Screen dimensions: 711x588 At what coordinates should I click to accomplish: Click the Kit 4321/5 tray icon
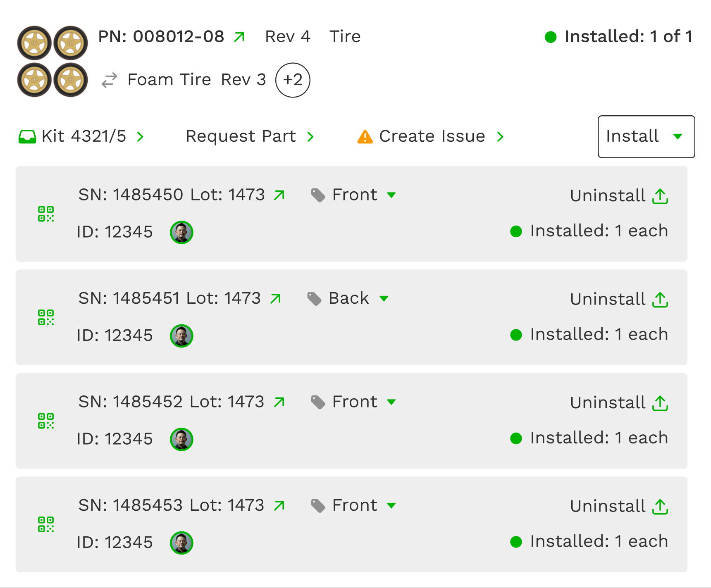pos(27,137)
